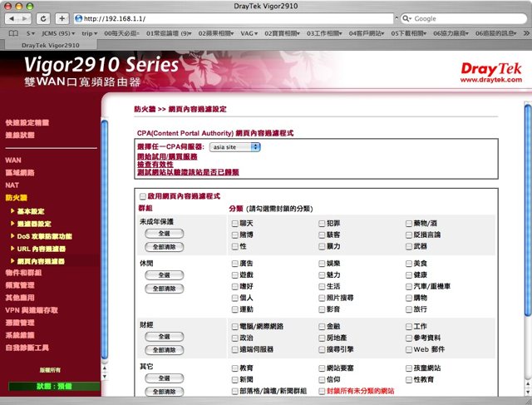The image size is (532, 405).
Task: Click the DrayTek logo
Action: (491, 69)
